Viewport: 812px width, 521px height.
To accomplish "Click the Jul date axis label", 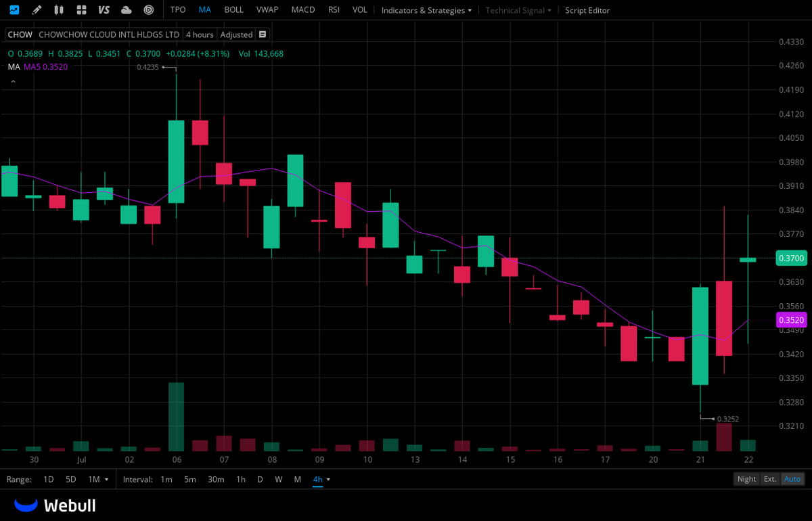I will (x=82, y=460).
